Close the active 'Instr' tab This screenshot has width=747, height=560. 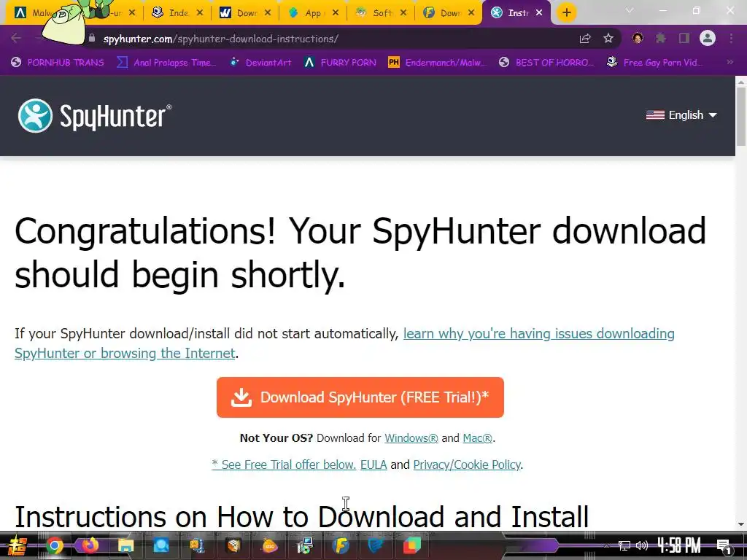539,13
